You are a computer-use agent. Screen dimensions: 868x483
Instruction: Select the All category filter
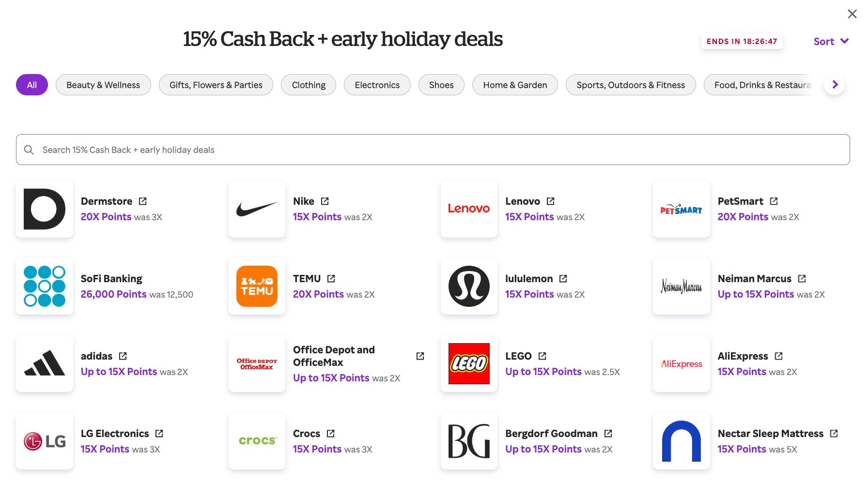(x=32, y=85)
